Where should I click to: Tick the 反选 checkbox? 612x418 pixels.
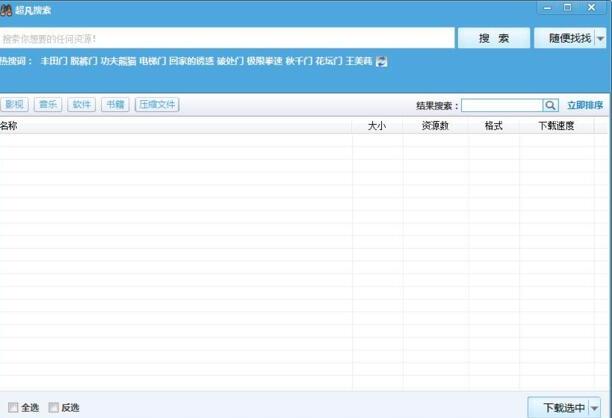(x=53, y=407)
